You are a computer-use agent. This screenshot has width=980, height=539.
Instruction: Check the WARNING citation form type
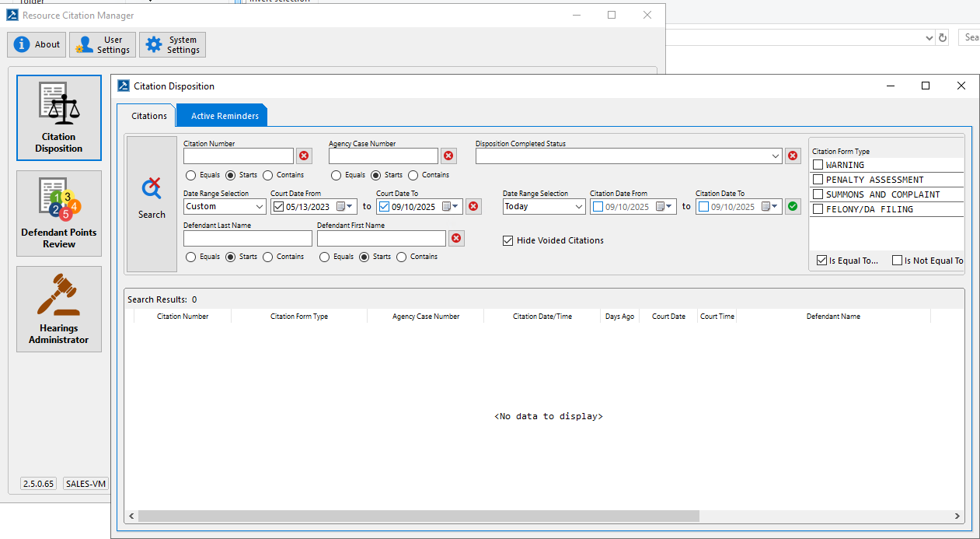[818, 165]
